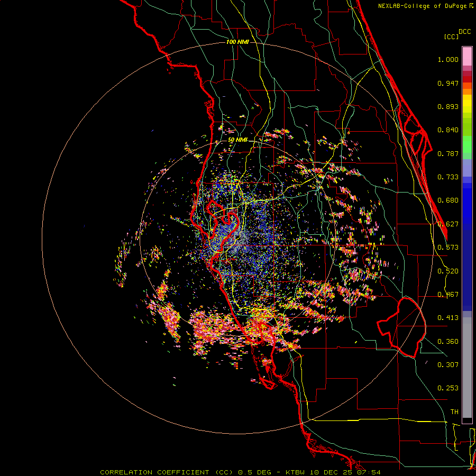Click the NEXLAB-College of DuPage credit text

[x=425, y=6]
